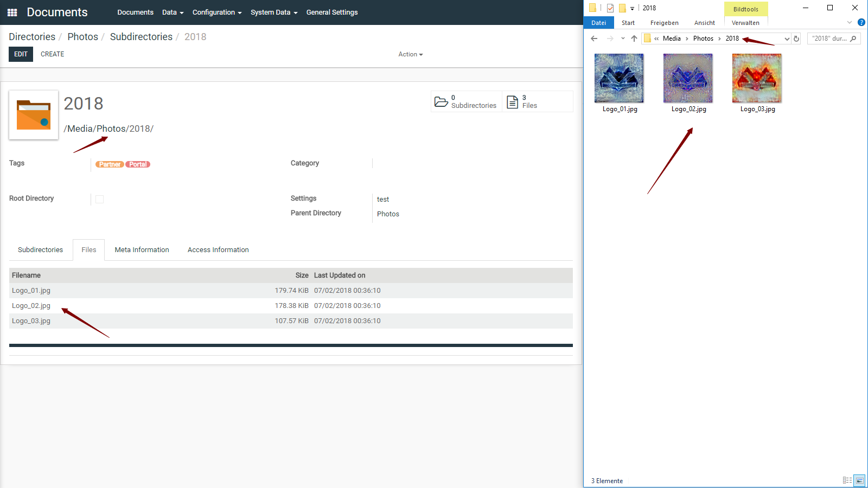Viewport: 868px width, 488px height.
Task: Open the apps grid menu icon
Action: click(12, 12)
